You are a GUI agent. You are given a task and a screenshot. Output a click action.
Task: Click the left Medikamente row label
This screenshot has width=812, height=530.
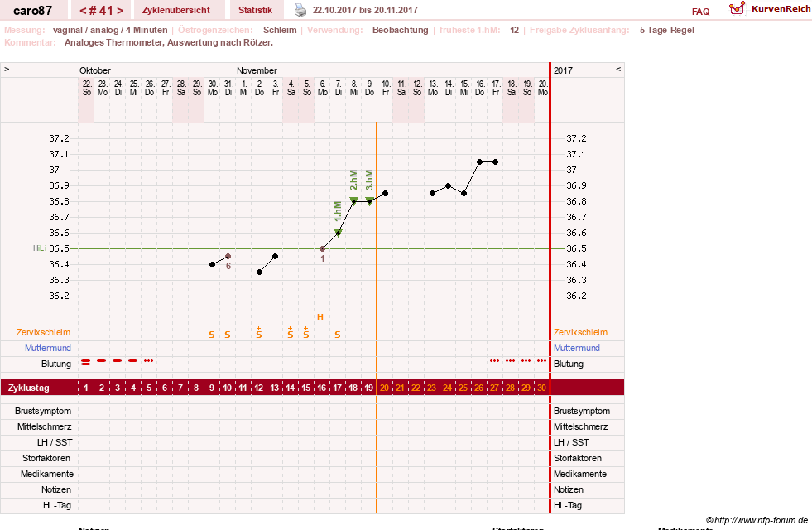coord(46,474)
